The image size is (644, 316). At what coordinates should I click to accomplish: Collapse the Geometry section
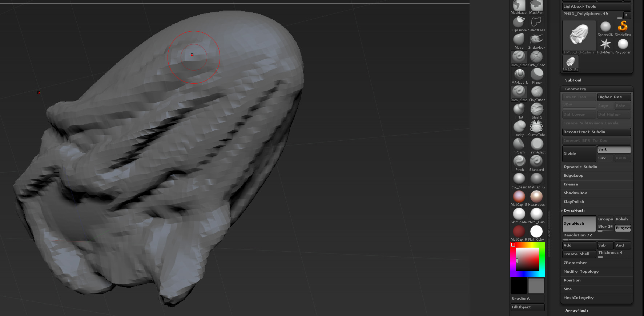click(x=576, y=89)
